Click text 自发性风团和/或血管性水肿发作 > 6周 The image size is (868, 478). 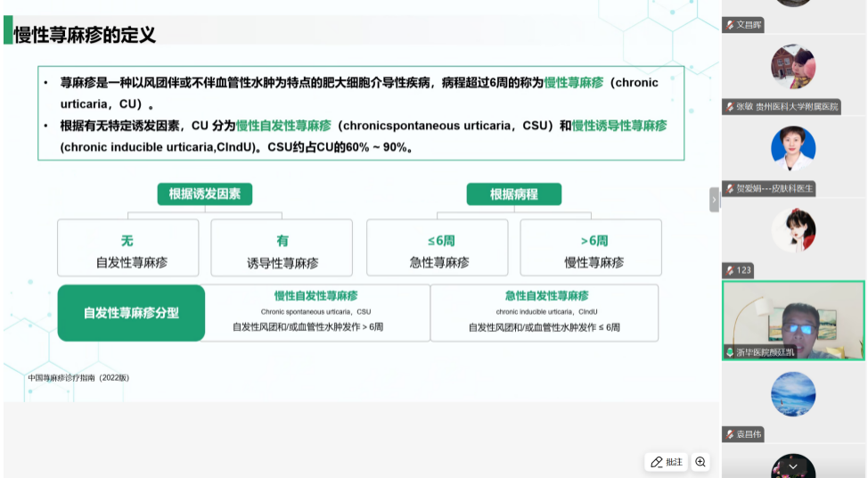coord(307,326)
